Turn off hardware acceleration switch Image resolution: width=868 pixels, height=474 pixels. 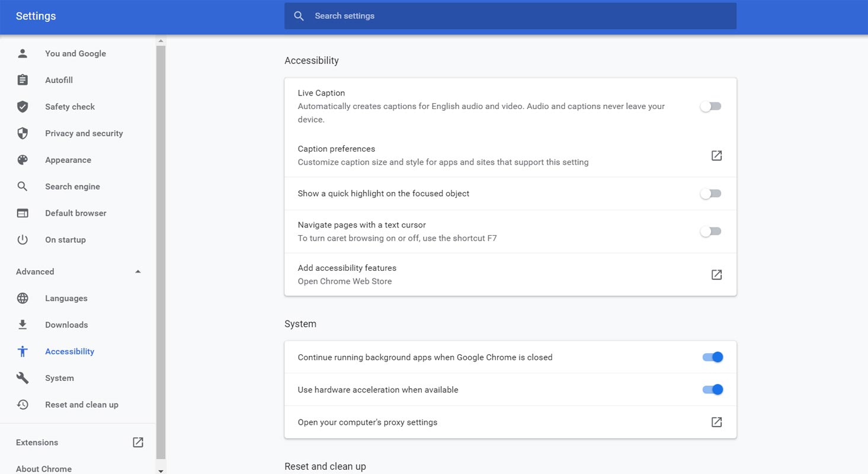712,390
